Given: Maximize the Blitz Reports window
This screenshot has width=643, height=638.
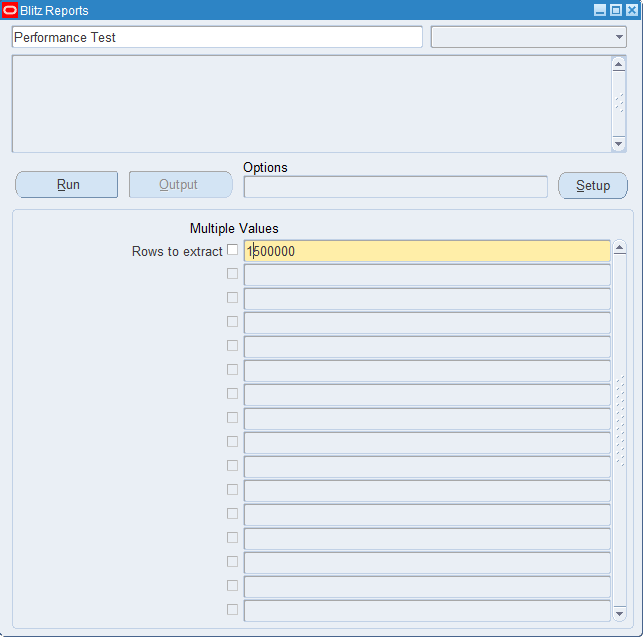Looking at the screenshot, I should (615, 10).
